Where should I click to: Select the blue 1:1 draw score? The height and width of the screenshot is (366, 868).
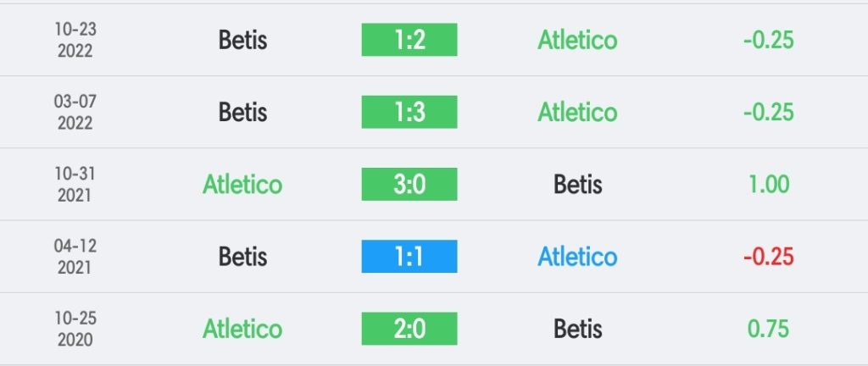[409, 257]
